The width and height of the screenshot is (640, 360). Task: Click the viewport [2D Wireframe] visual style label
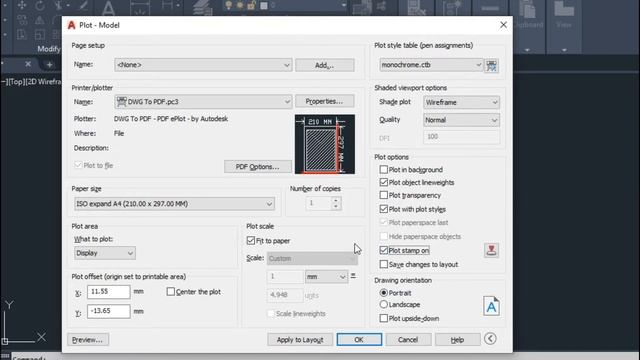43,82
